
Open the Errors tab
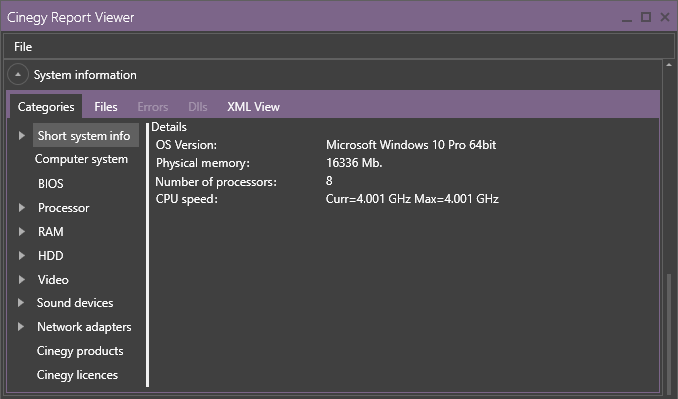click(153, 107)
